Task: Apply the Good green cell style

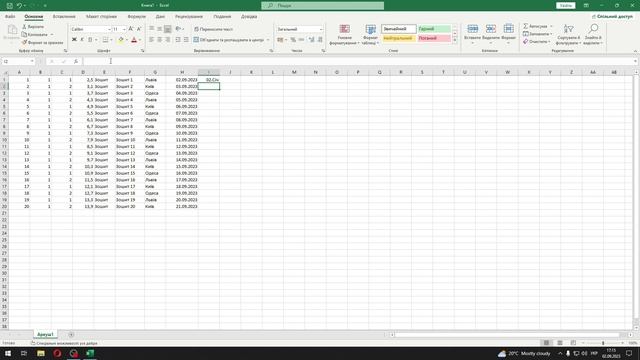Action: coord(434,29)
